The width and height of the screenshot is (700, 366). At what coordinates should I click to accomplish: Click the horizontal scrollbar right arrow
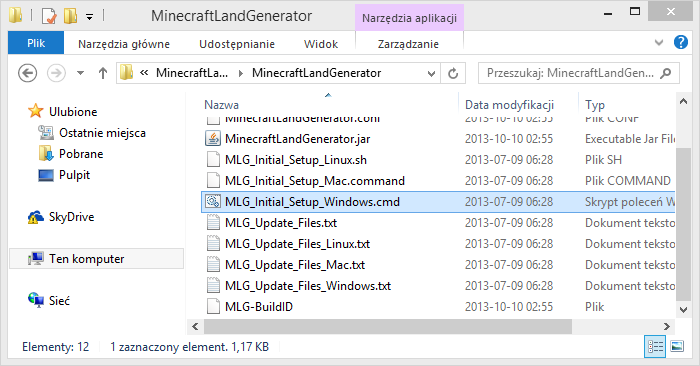point(667,327)
